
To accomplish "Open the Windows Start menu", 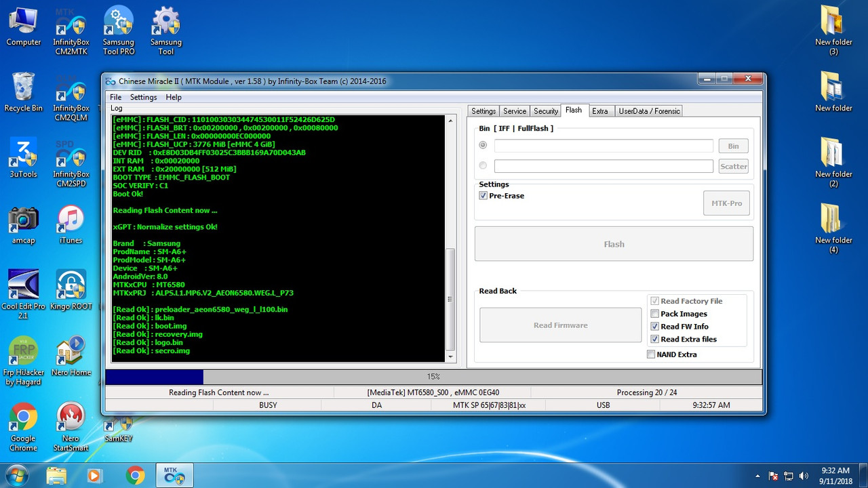I will [16, 475].
